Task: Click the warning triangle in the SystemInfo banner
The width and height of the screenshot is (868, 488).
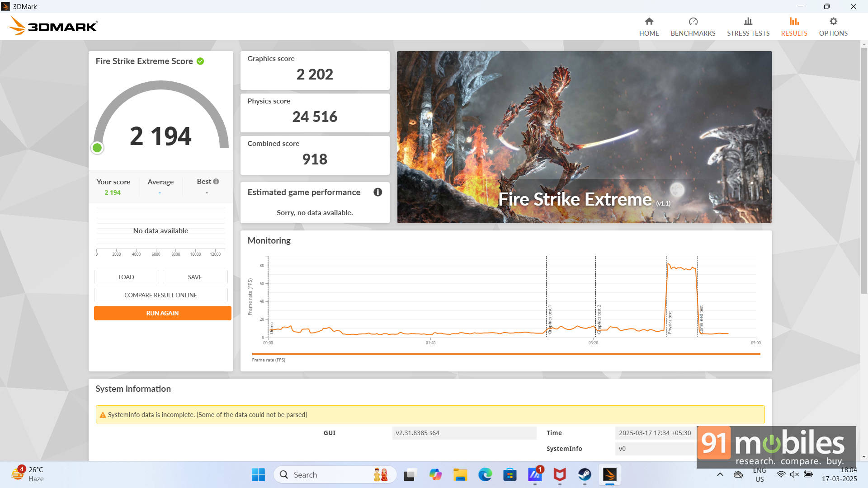Action: click(x=103, y=415)
